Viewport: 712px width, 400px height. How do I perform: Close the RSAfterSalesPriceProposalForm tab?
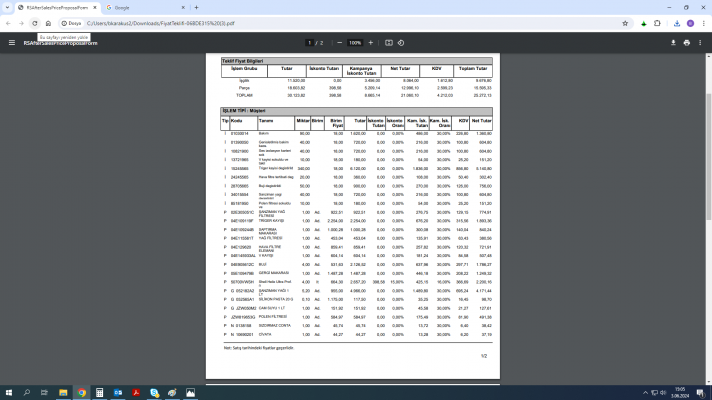coord(95,8)
